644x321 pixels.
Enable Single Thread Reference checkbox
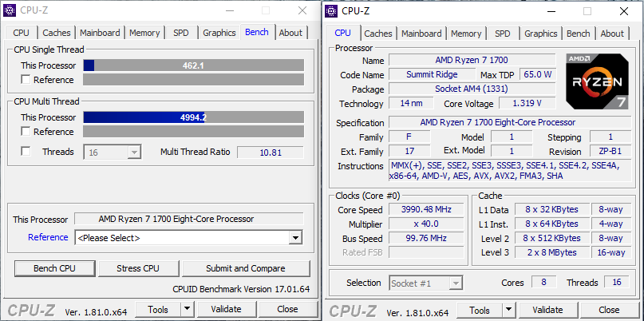pos(26,80)
